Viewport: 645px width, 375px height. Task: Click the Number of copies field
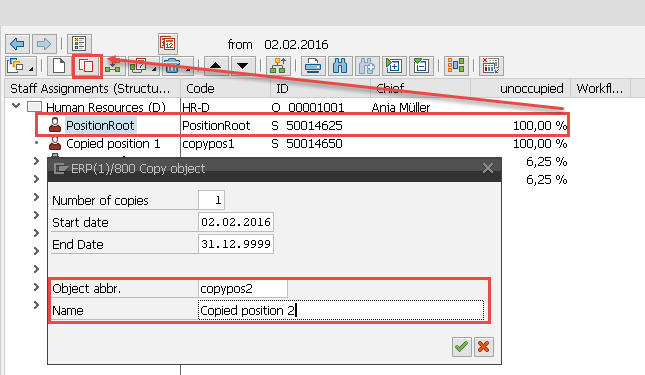tap(211, 200)
